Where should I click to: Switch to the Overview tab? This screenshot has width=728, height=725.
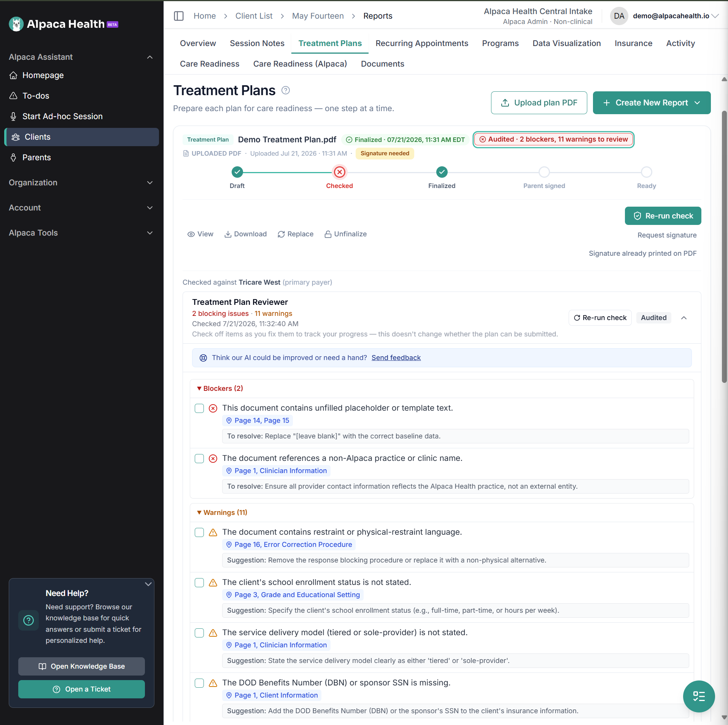click(198, 43)
